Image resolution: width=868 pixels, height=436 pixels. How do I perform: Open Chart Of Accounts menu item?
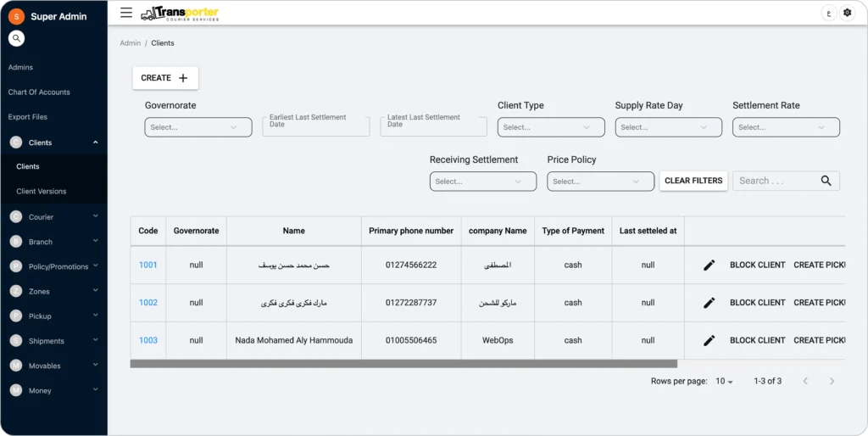(39, 92)
